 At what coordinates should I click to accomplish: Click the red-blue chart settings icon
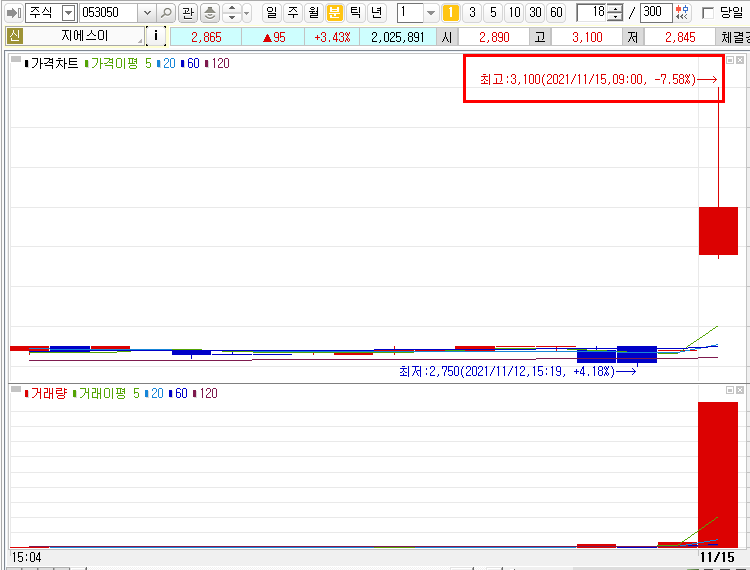[x=682, y=12]
